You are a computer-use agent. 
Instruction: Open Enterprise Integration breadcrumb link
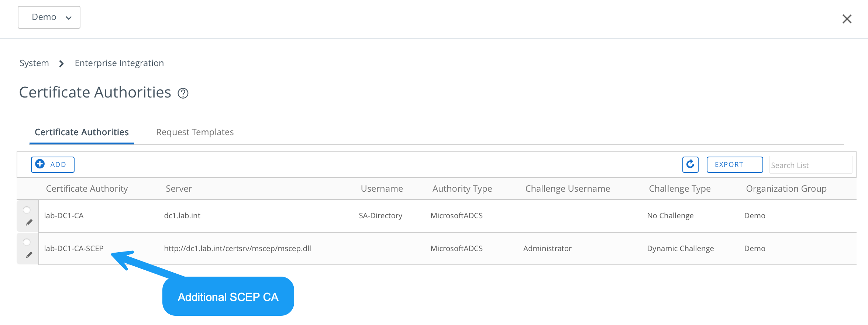point(119,63)
